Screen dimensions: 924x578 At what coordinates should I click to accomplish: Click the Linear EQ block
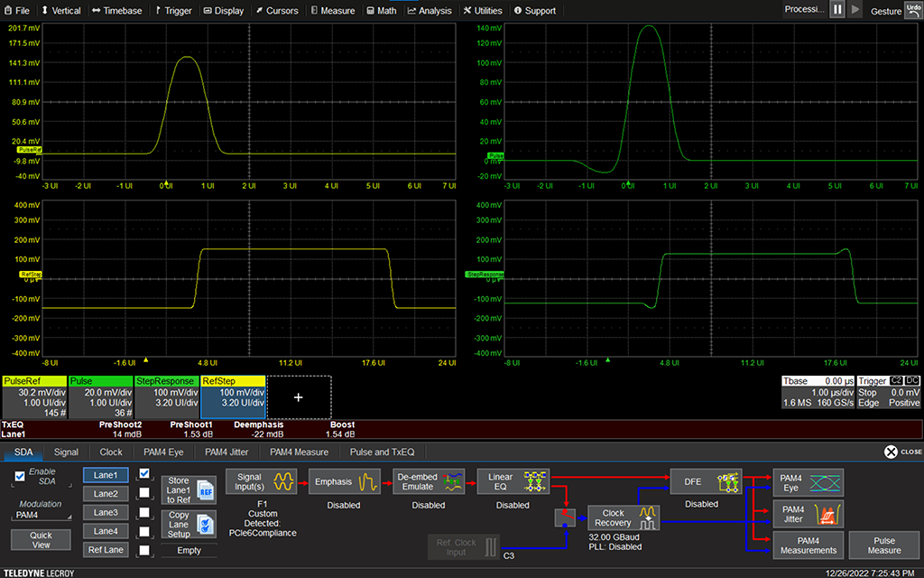pyautogui.click(x=513, y=481)
